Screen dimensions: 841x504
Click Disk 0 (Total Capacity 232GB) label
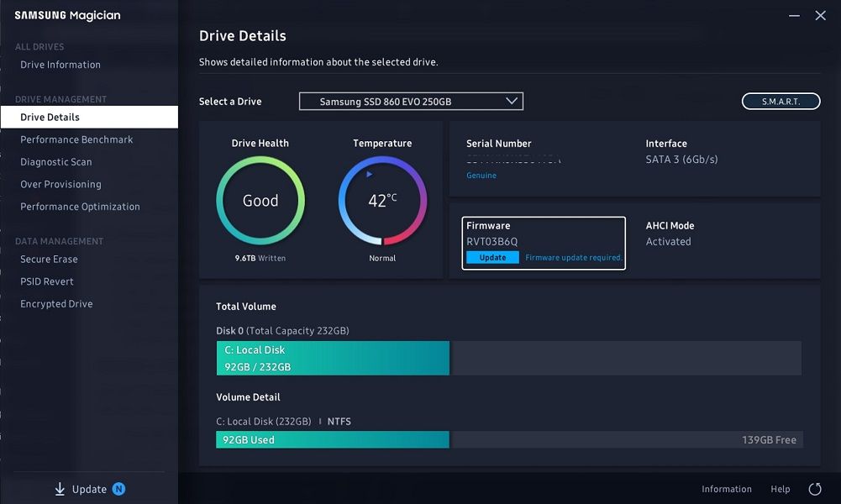coord(282,331)
